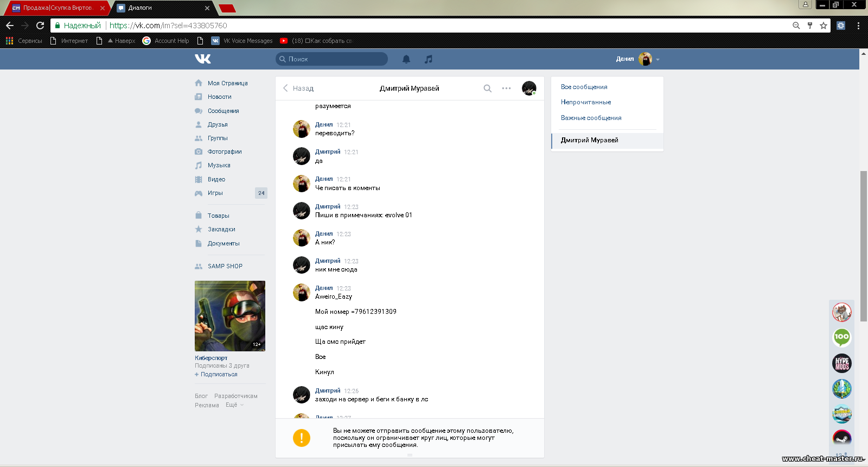Image resolution: width=868 pixels, height=467 pixels.
Task: Open the music note player icon
Action: pyautogui.click(x=429, y=59)
